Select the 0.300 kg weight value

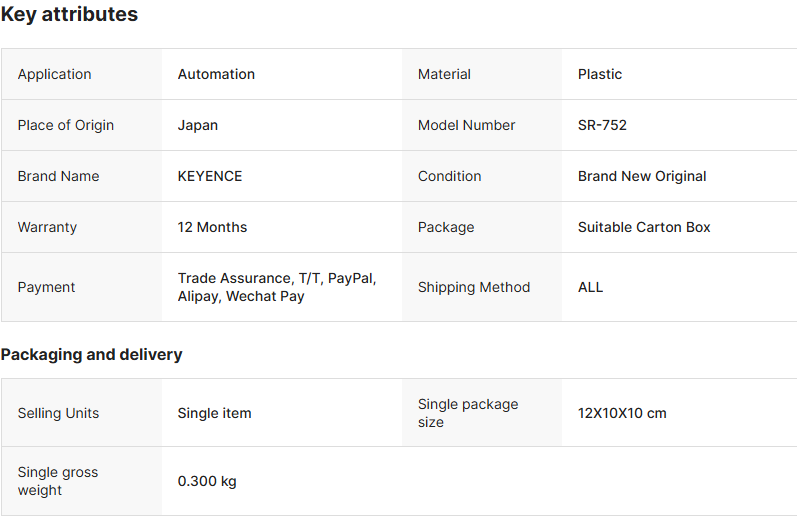point(207,481)
